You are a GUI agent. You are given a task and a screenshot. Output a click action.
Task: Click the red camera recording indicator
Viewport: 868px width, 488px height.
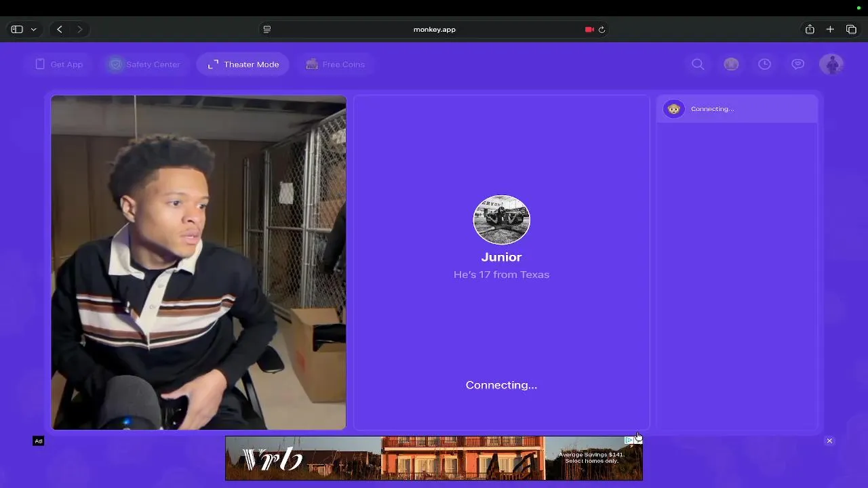pyautogui.click(x=589, y=29)
